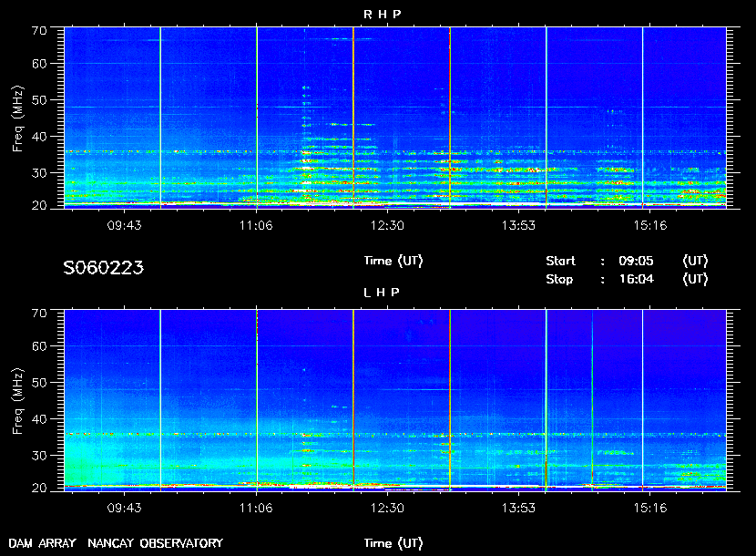Click the R H P panel title
This screenshot has width=756, height=556.
[382, 15]
